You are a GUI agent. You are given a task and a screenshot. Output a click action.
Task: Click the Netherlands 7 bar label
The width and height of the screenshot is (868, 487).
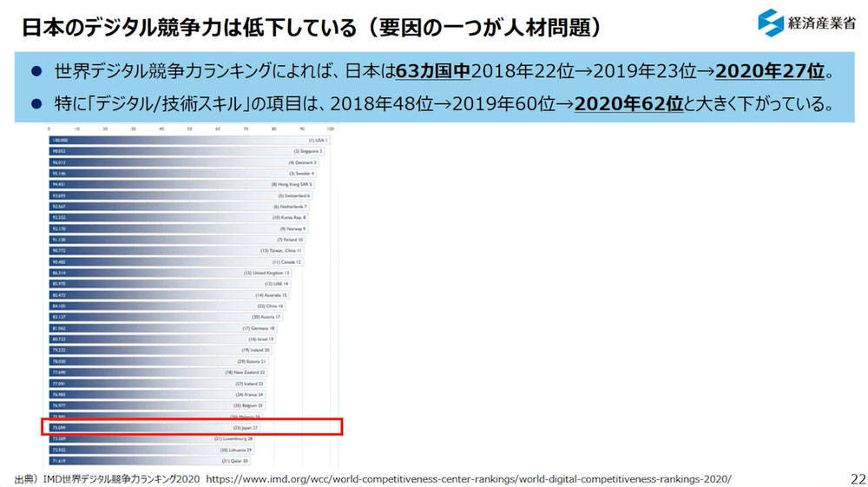pos(290,207)
